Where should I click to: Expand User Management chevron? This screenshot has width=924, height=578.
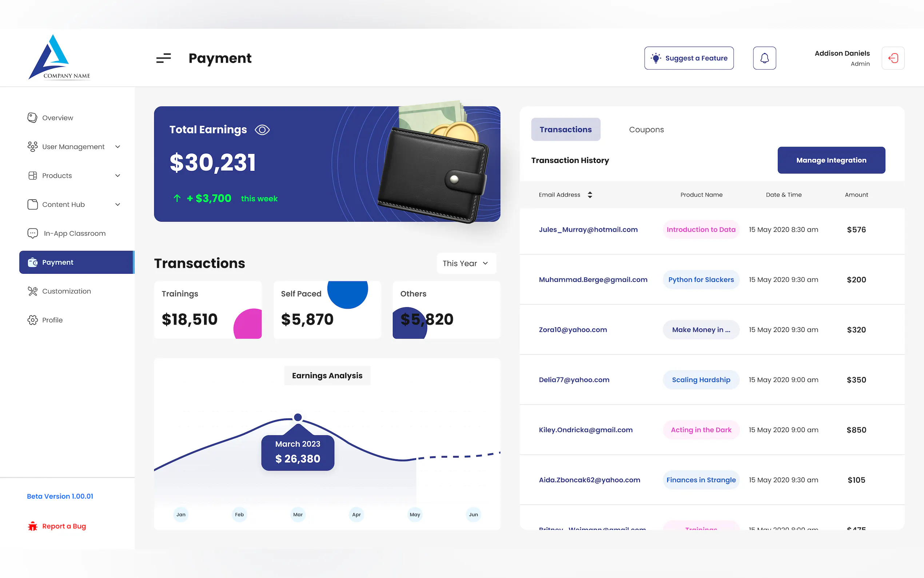pos(118,147)
